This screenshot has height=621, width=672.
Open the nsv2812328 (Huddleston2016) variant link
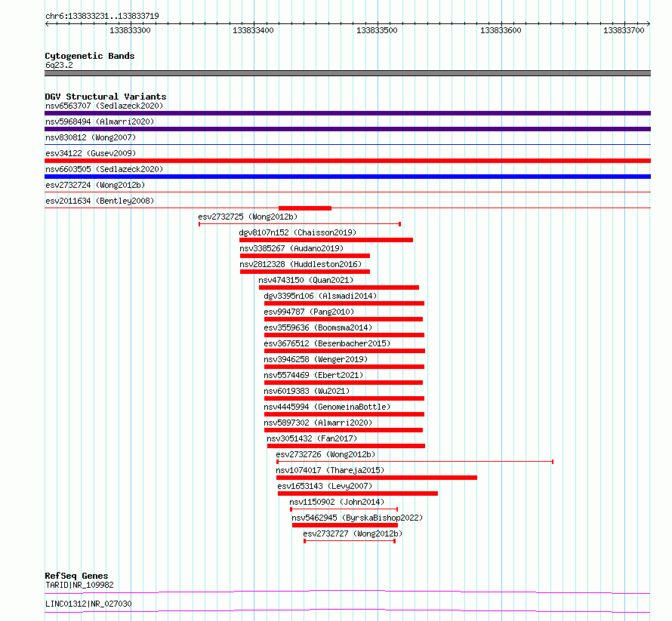coord(301,264)
